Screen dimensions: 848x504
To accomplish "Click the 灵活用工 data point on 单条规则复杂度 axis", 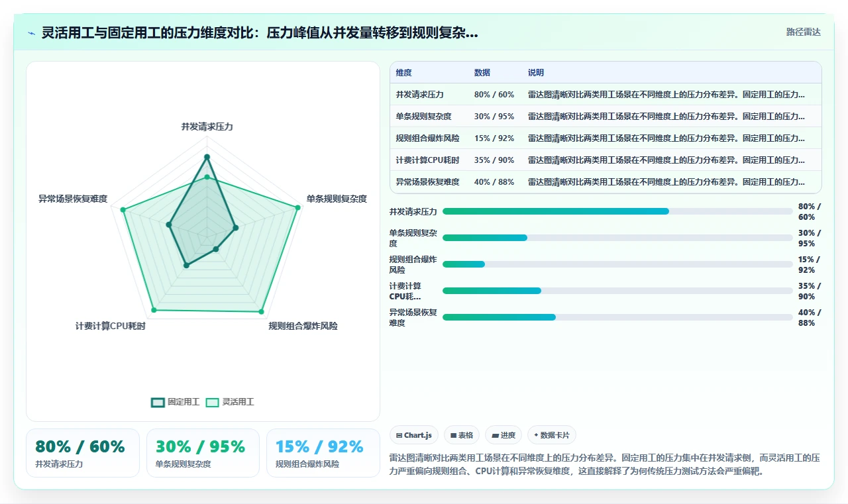I will click(297, 208).
